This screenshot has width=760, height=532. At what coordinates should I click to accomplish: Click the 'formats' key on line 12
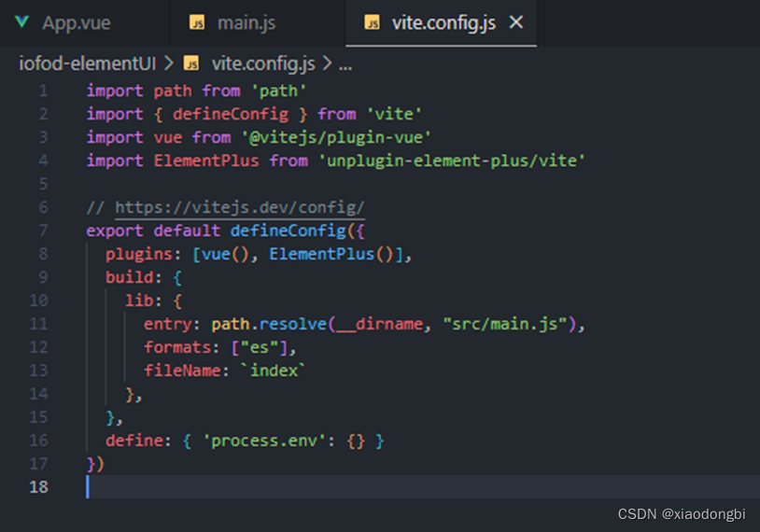177,347
